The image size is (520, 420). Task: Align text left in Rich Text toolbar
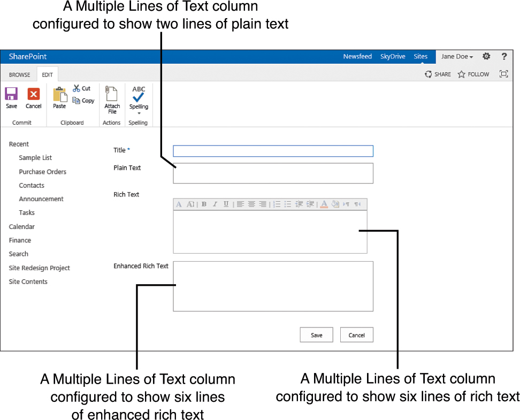click(240, 204)
